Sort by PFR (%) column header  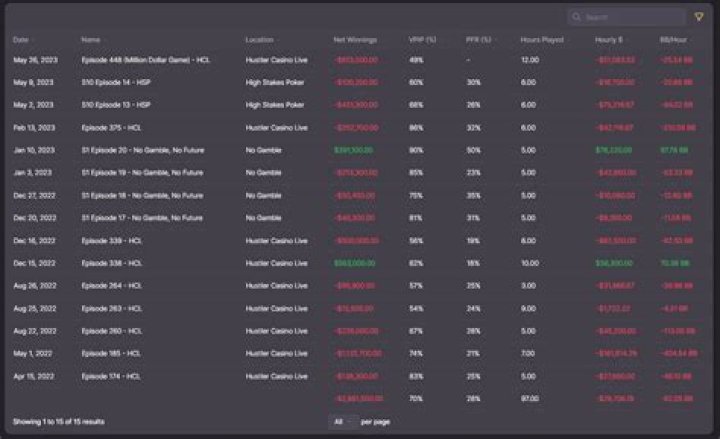(478, 40)
